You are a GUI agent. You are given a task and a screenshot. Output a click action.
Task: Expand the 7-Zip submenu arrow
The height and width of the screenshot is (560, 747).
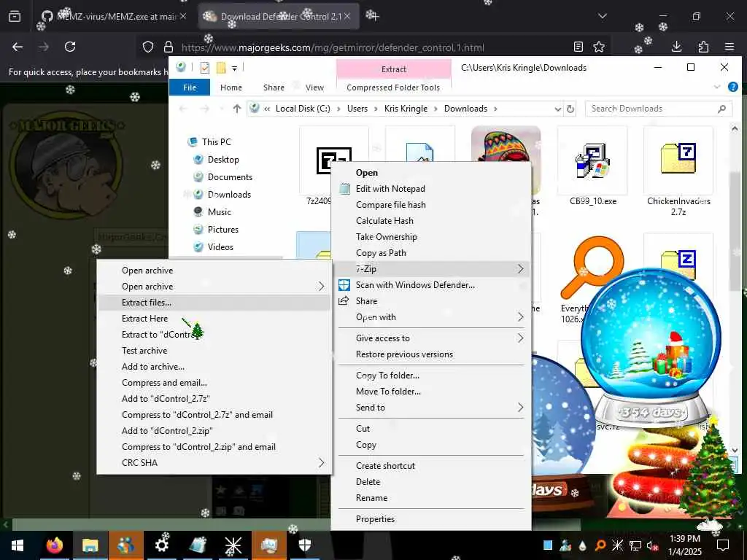(x=520, y=269)
